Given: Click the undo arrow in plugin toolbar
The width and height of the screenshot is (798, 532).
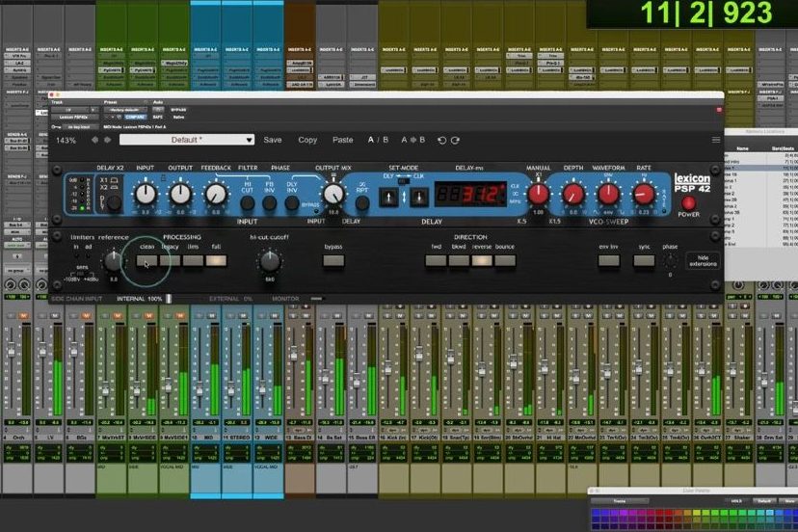Looking at the screenshot, I should pos(442,140).
